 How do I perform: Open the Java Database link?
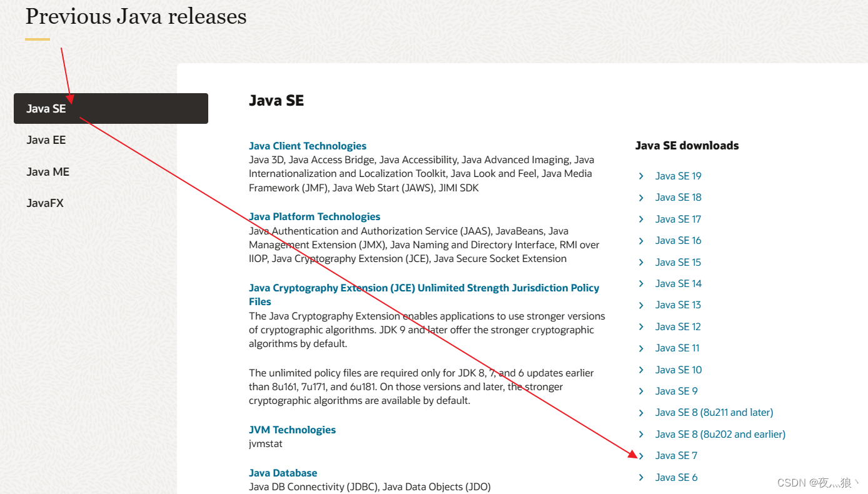point(283,473)
